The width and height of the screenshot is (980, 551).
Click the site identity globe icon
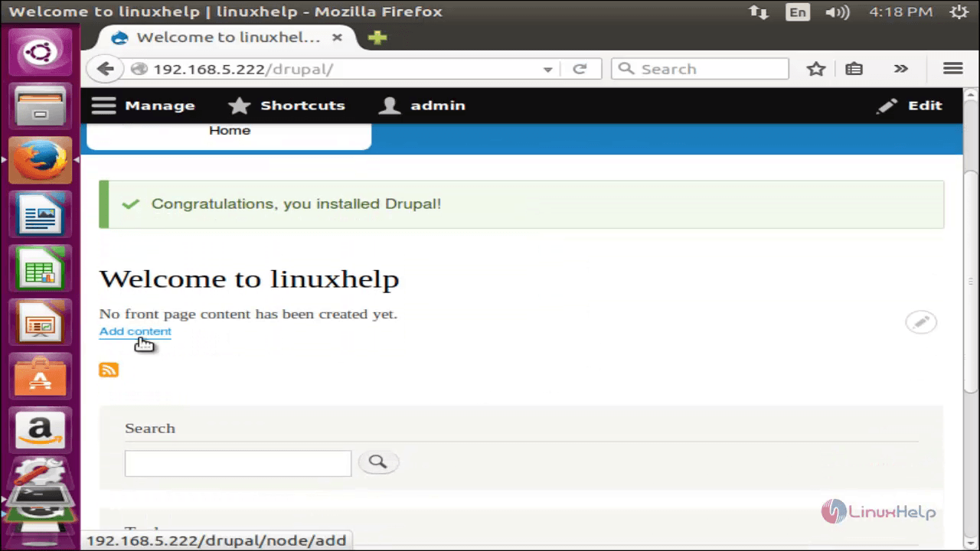139,69
